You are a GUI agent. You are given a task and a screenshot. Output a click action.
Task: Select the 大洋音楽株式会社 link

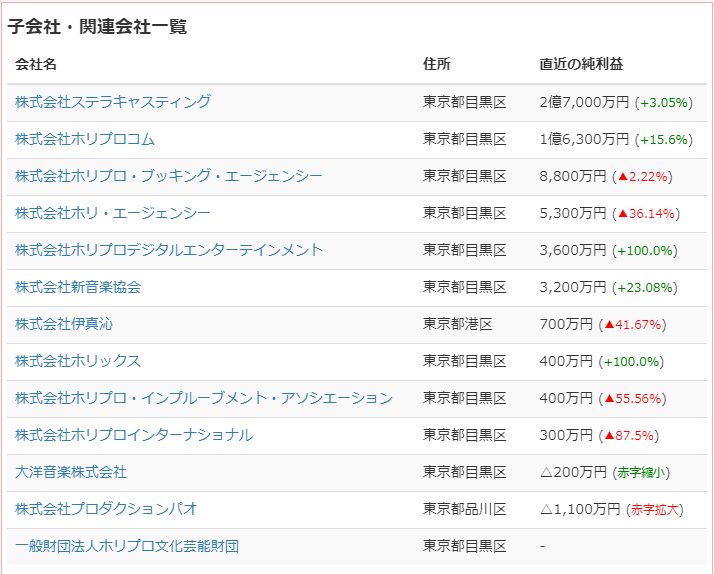point(71,472)
